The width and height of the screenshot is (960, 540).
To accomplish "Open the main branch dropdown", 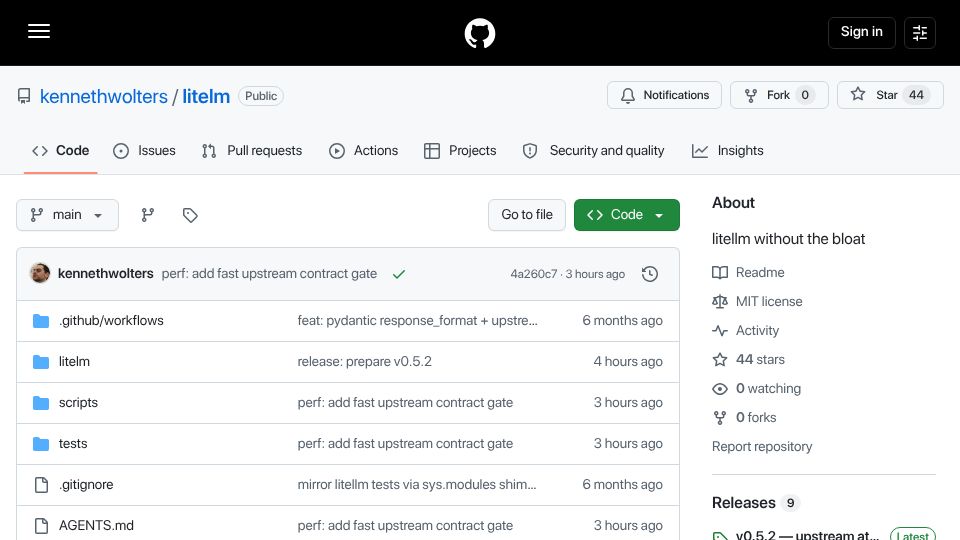I will tap(67, 215).
